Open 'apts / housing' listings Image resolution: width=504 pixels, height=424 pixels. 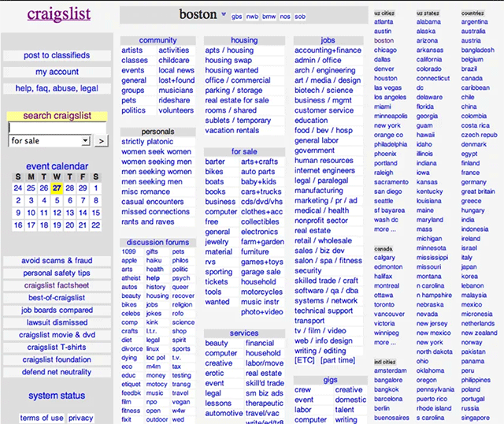tap(229, 50)
